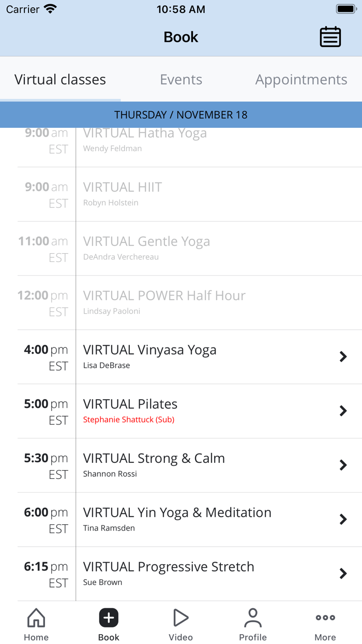
Task: Select the Virtual classes tab
Action: 60,79
